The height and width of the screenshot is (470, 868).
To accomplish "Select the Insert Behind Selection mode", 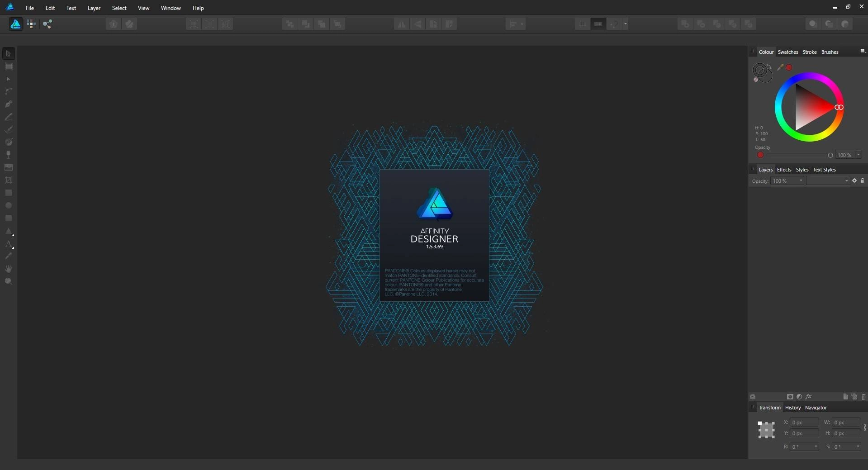I will (813, 24).
